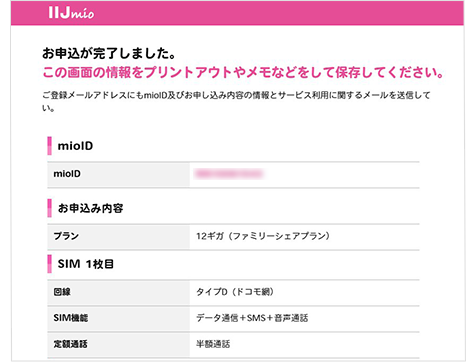Select the 12ギガ ファミリーシェアプラン value
This screenshot has width=476, height=362.
click(263, 236)
